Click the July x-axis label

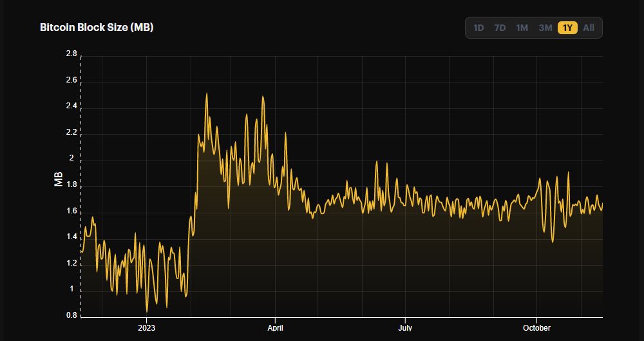[405, 328]
